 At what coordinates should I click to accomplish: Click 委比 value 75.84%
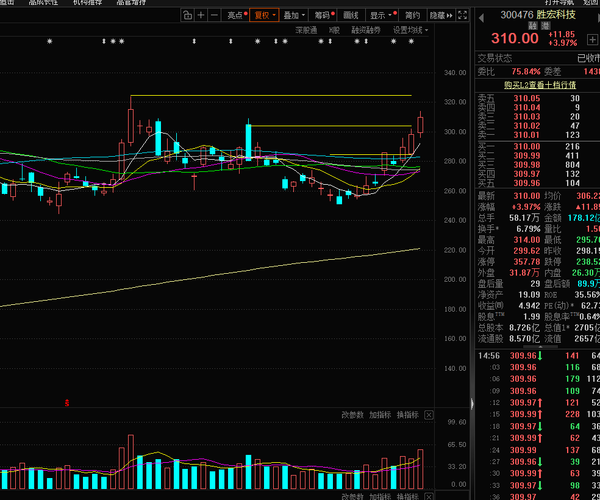tap(526, 72)
